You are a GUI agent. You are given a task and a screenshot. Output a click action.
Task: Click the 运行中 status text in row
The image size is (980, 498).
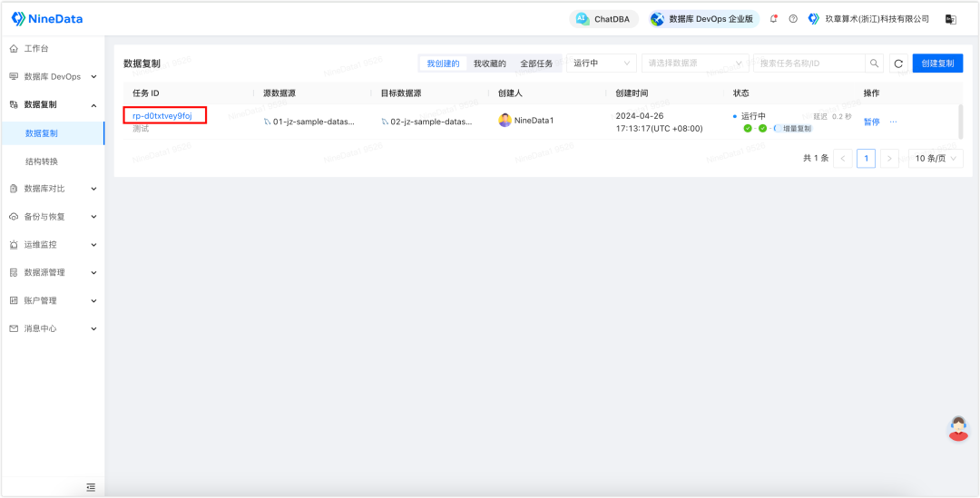point(753,115)
